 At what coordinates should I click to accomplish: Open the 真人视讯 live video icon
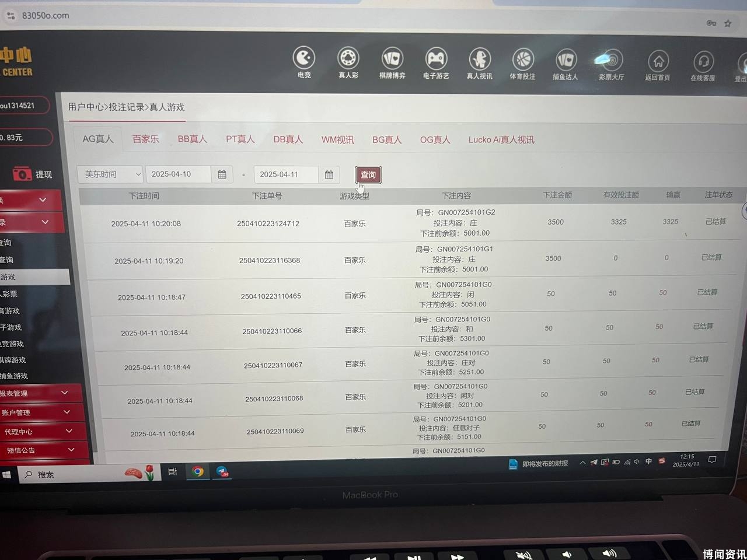click(x=480, y=59)
